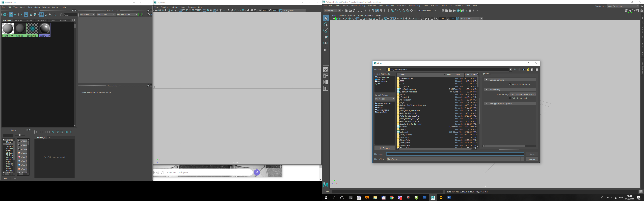Click Hypershade sort by time clock icon

(50, 14)
